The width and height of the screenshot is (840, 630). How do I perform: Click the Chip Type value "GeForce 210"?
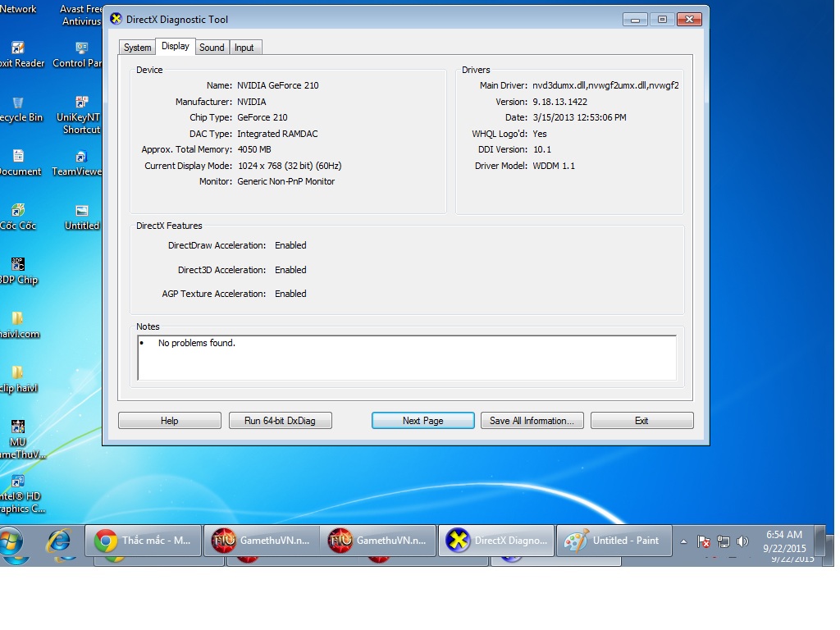[x=262, y=117]
